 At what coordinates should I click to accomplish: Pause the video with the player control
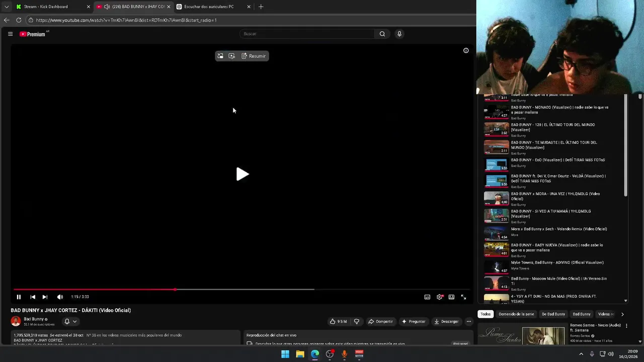[19, 297]
